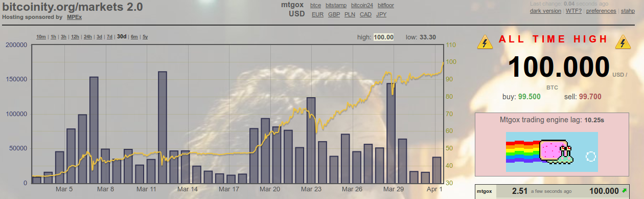Click the 110 price axis label
The height and width of the screenshot is (199, 644).
coord(450,45)
